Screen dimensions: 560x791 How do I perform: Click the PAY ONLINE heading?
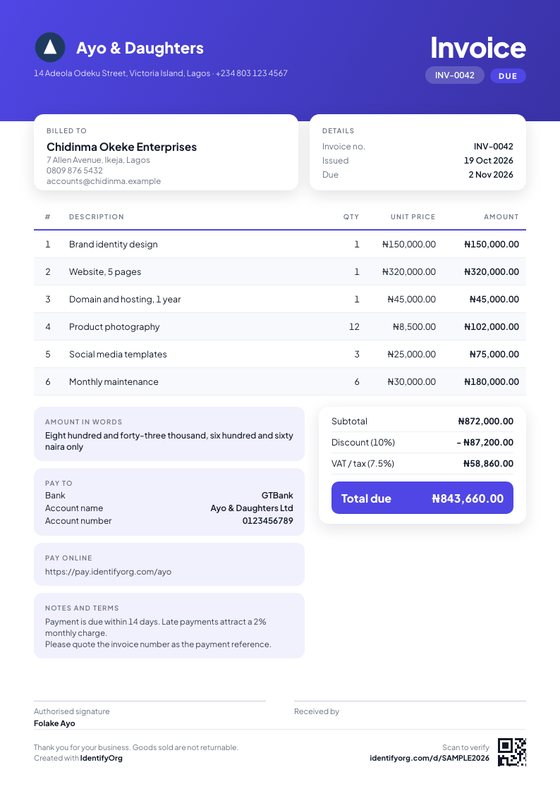click(69, 558)
